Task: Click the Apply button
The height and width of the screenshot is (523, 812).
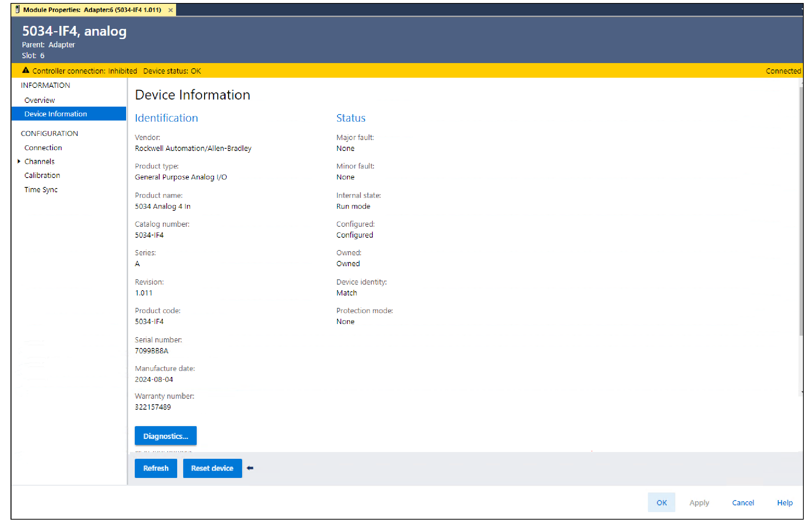Action: [x=699, y=502]
